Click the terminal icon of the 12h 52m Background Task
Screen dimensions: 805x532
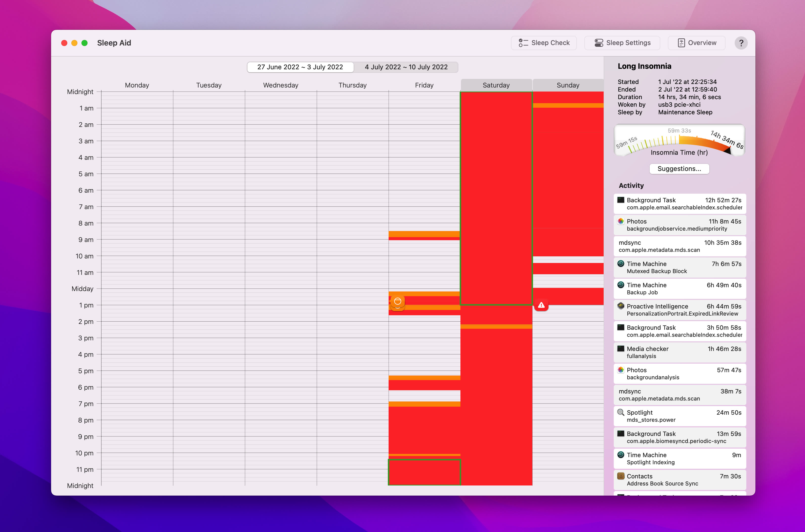coord(621,200)
